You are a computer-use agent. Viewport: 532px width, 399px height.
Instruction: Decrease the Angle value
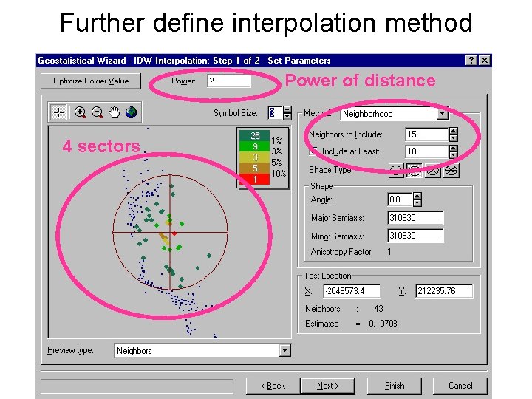417,203
